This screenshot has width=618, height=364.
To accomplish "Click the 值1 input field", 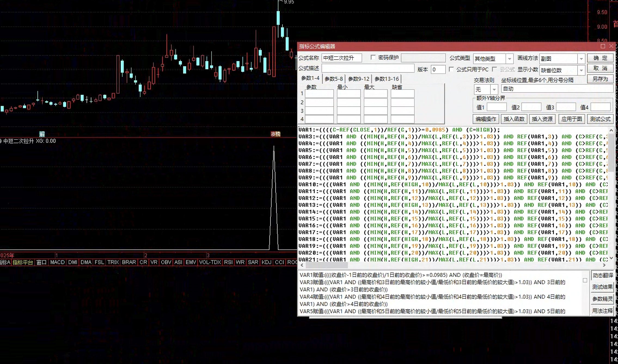I will pos(497,107).
